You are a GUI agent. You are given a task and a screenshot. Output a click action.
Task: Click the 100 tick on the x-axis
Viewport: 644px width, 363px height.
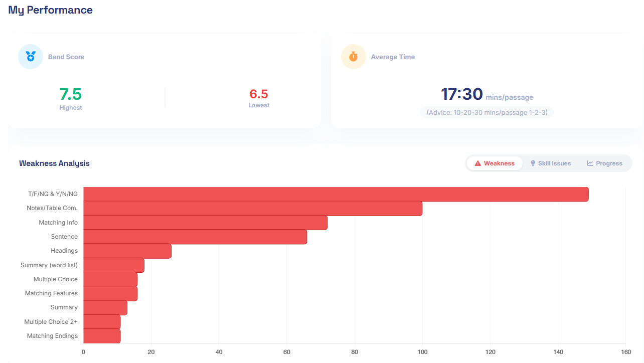[x=422, y=352]
